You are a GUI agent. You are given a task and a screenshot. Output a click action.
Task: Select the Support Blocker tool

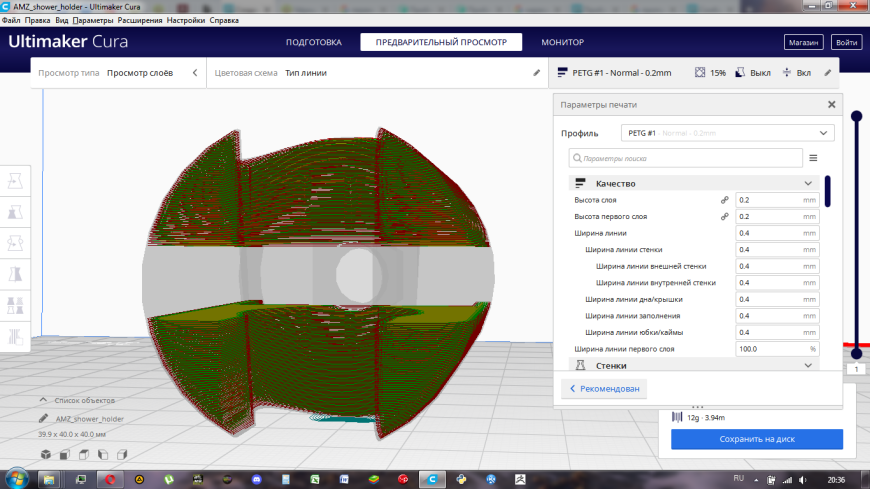15,336
